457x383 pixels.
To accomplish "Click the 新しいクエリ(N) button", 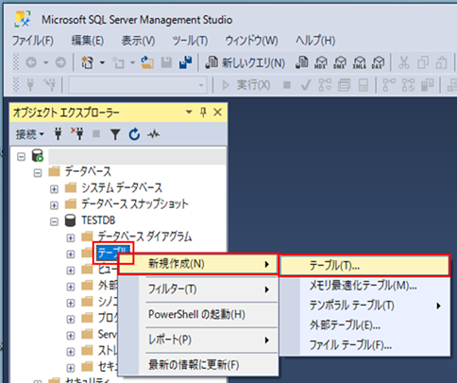I will pos(245,63).
